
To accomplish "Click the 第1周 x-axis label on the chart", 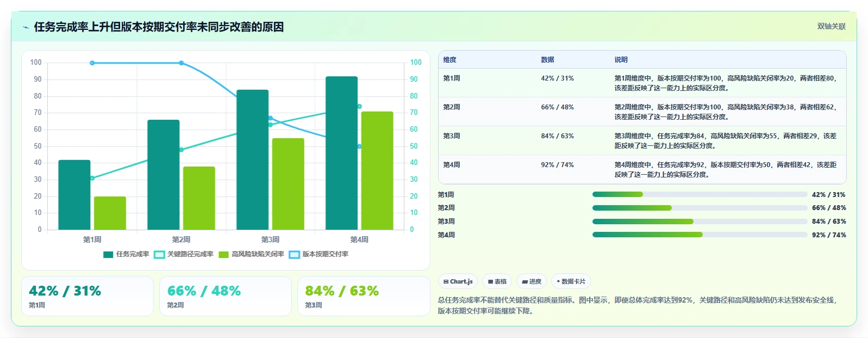I will pyautogui.click(x=92, y=239).
